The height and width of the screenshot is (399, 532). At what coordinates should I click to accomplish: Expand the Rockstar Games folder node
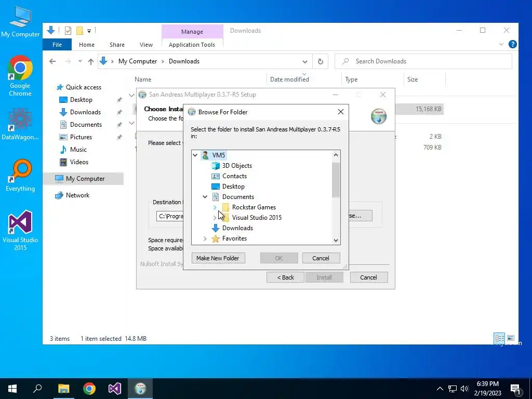[215, 207]
